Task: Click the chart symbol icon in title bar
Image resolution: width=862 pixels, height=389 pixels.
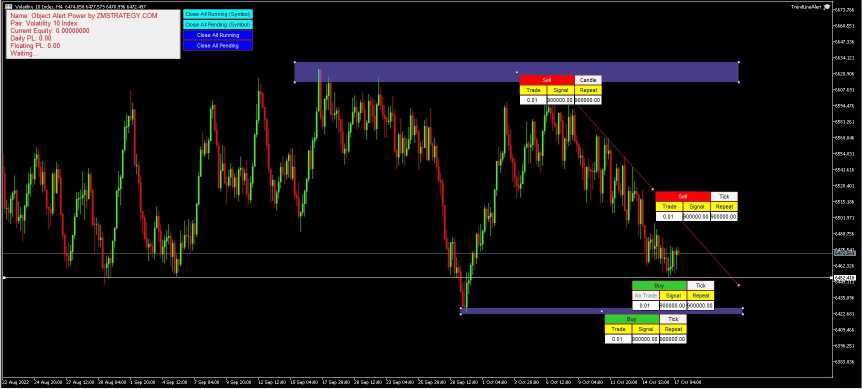Action: click(x=7, y=6)
